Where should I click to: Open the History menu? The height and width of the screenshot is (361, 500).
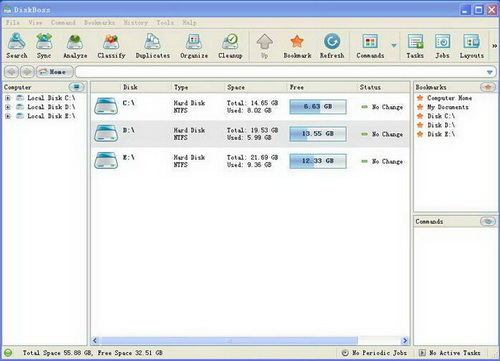[x=136, y=23]
